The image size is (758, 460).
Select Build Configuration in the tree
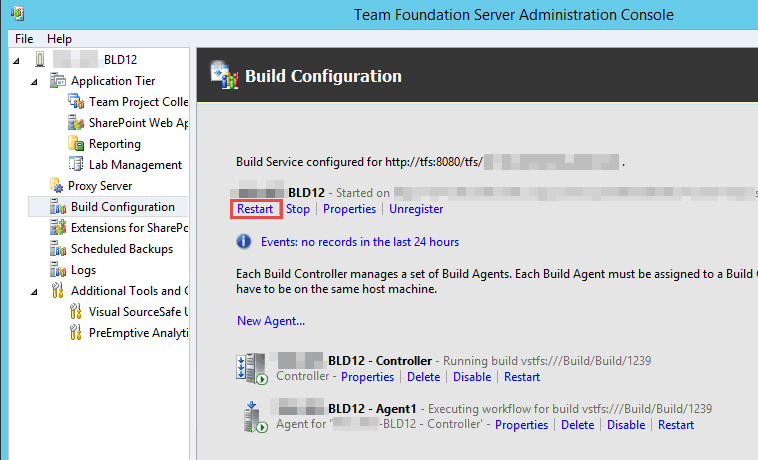(x=123, y=207)
